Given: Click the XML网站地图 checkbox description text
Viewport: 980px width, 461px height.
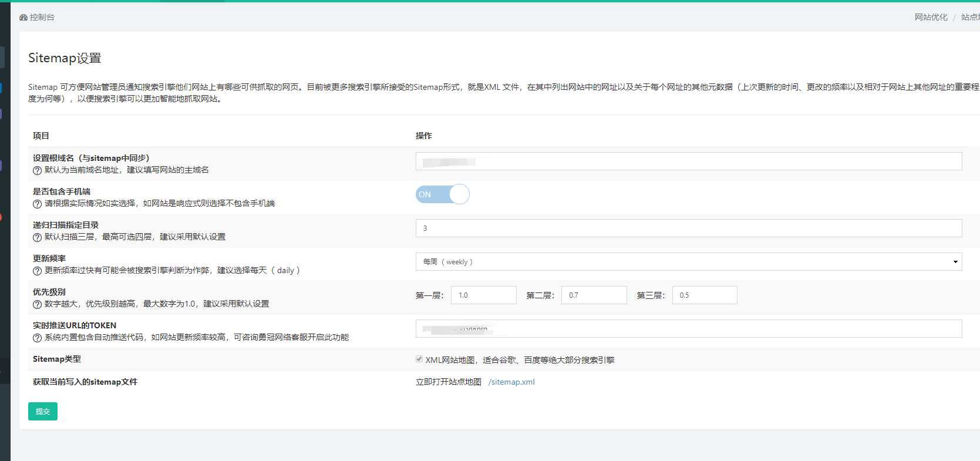Looking at the screenshot, I should point(520,360).
